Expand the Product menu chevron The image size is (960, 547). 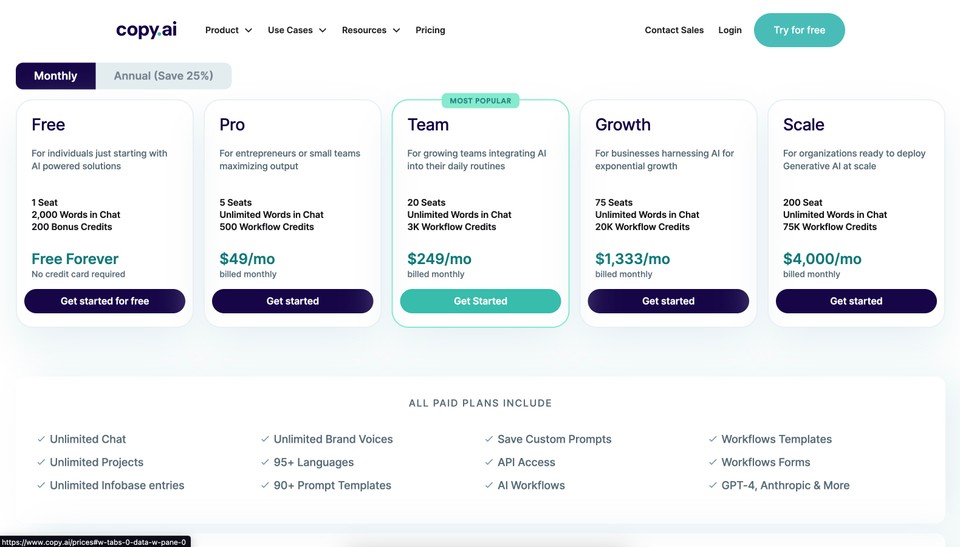(x=249, y=30)
